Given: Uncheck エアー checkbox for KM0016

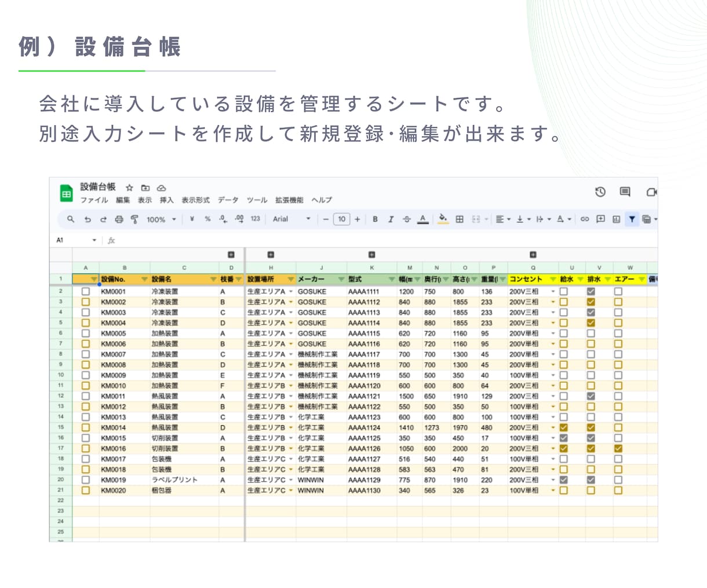Looking at the screenshot, I should [618, 448].
